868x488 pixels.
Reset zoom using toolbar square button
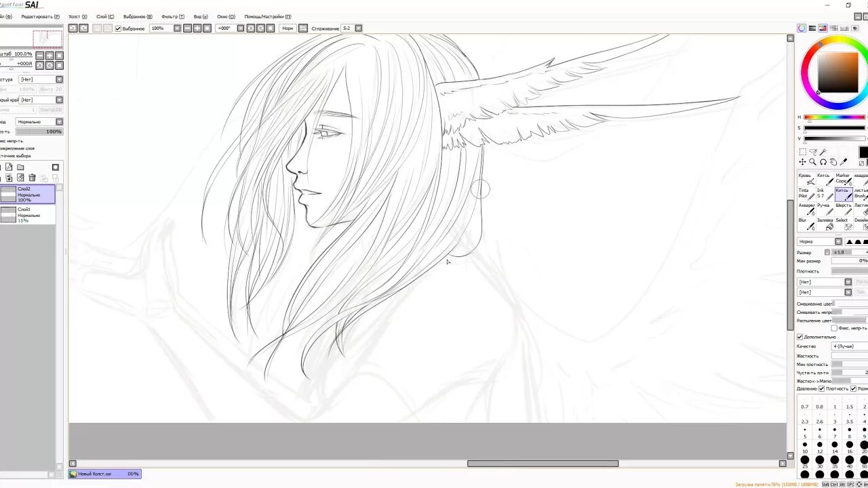[207, 28]
